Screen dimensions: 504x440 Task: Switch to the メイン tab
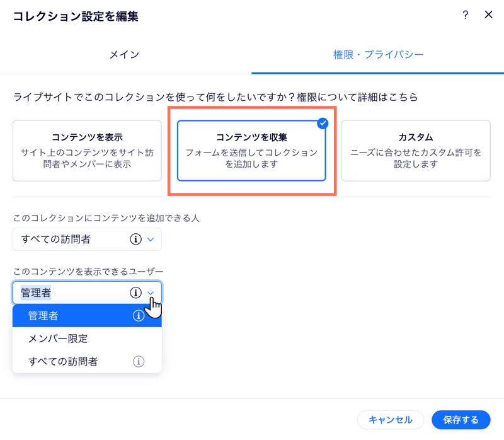(124, 55)
